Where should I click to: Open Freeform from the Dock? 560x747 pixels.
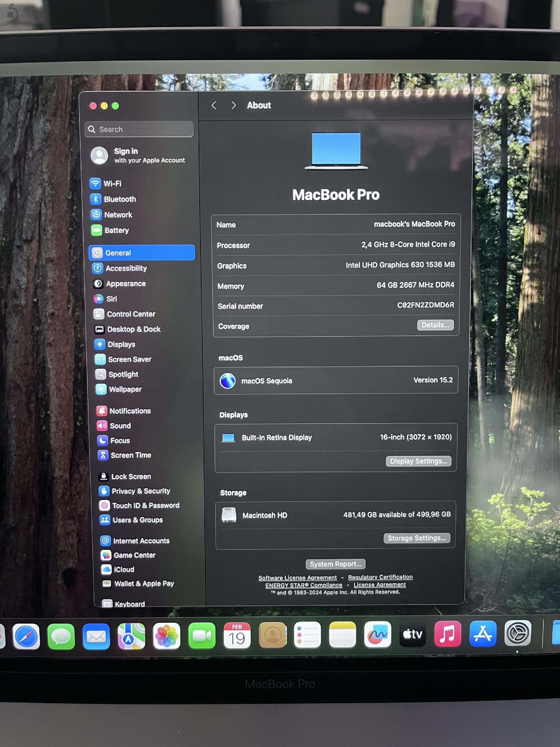tap(377, 634)
